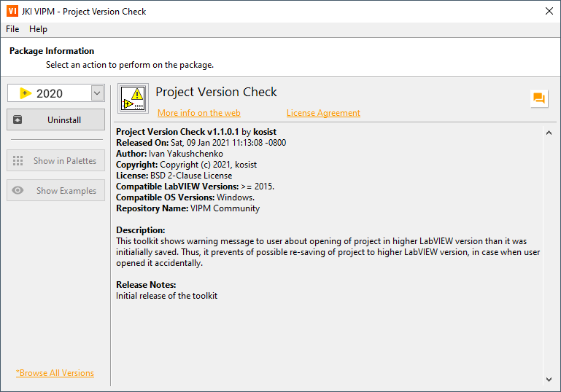Click the 'License: BSD 2-Clause License' line
Viewport: 561px width, 392px height.
coord(174,176)
